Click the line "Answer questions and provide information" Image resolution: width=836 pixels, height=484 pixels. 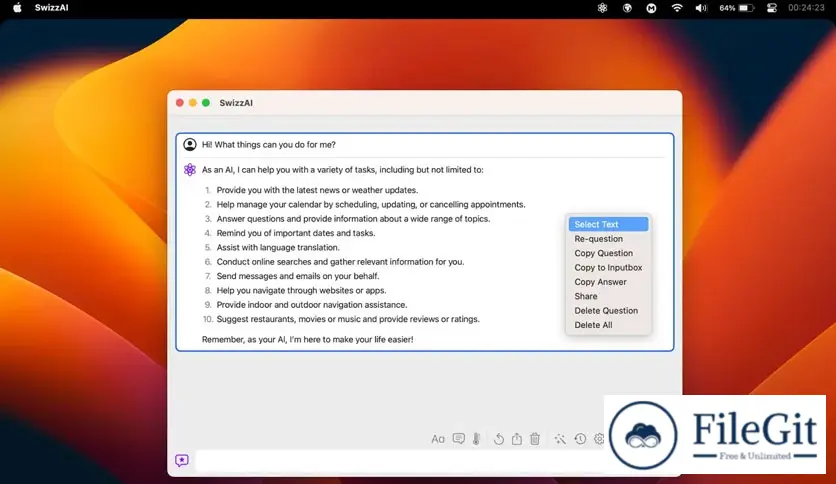point(353,219)
